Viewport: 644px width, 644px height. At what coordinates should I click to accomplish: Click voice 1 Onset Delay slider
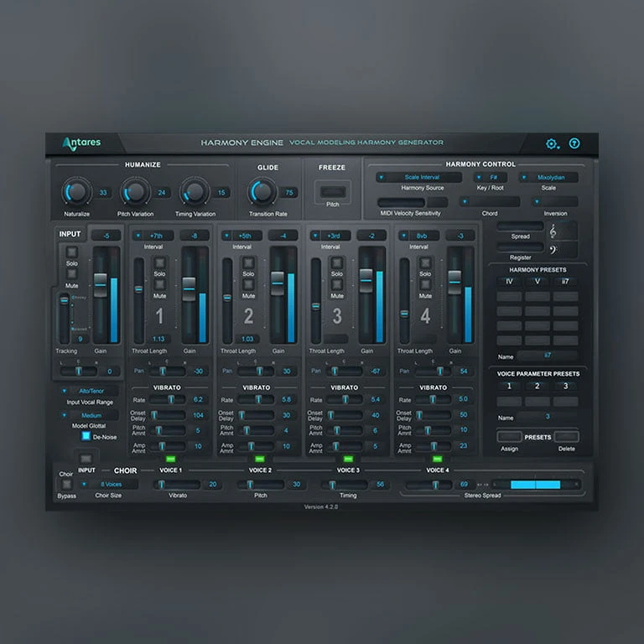coord(168,415)
